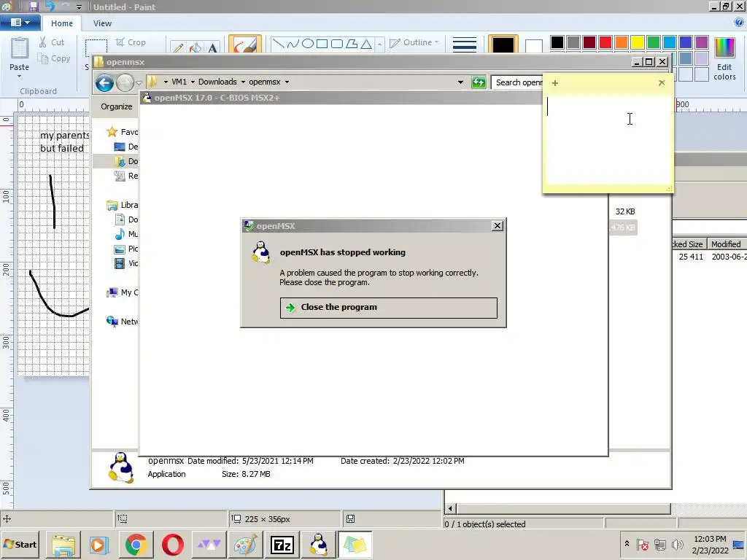Select Network in Explorer navigation pane
Viewport: 747px width, 560px height.
[123, 322]
